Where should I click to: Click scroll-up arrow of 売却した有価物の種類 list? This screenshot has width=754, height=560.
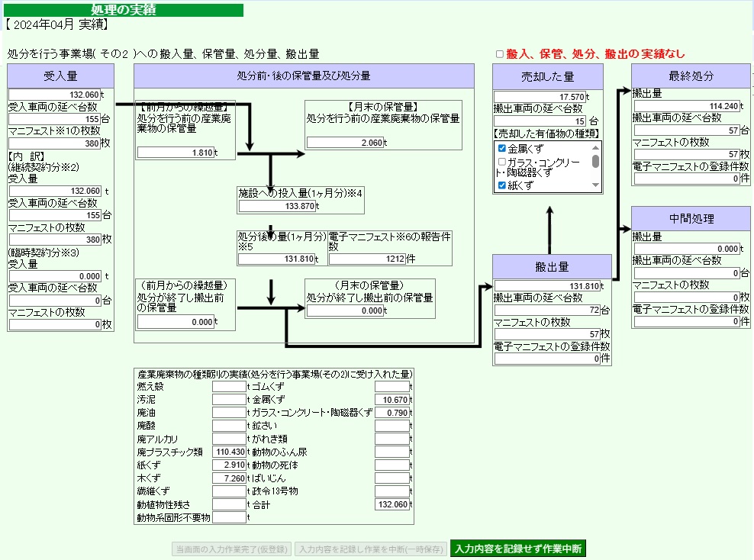596,147
